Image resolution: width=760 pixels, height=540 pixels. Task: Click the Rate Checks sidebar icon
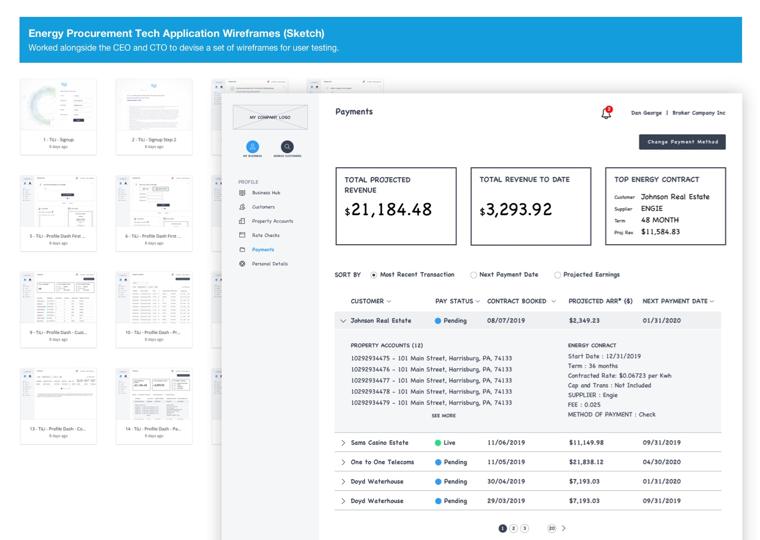click(x=242, y=235)
